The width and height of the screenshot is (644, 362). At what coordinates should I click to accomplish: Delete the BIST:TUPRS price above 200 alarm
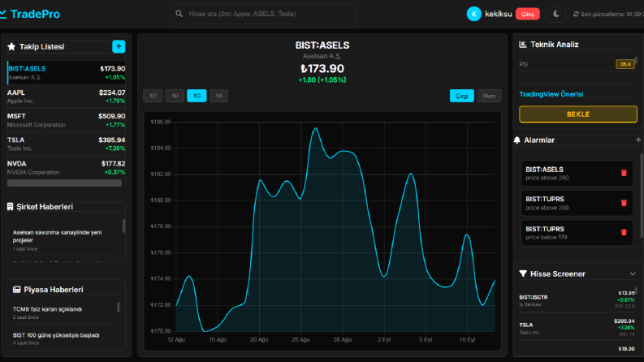(624, 203)
